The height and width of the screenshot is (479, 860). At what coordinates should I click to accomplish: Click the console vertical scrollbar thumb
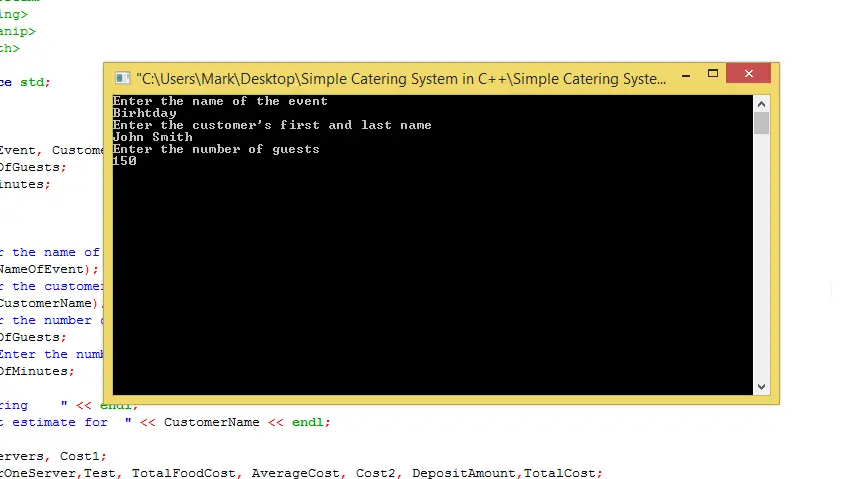click(761, 123)
